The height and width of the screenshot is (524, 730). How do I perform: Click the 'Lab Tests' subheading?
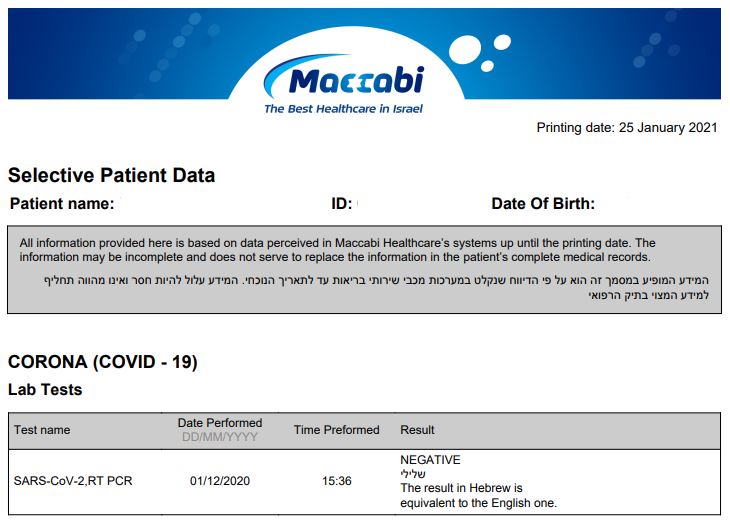pyautogui.click(x=45, y=390)
